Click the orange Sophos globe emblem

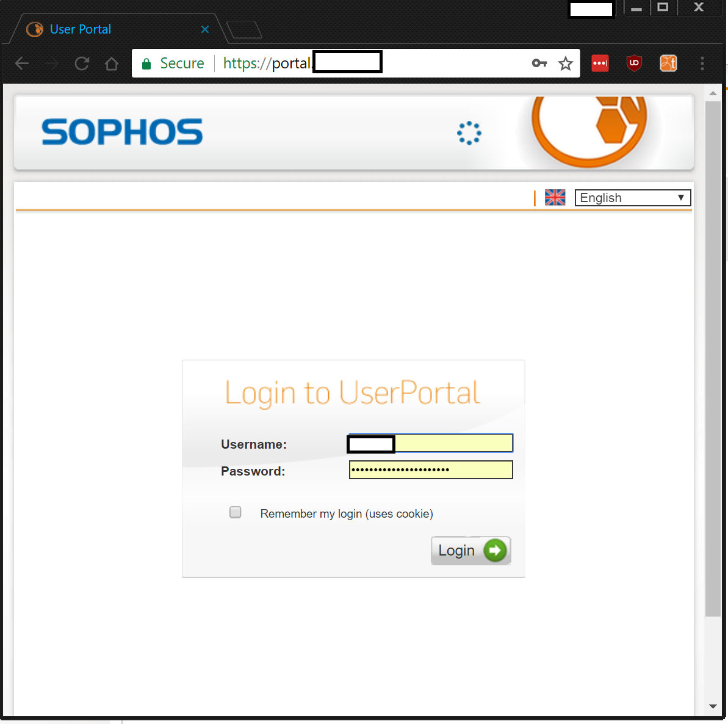click(x=589, y=131)
